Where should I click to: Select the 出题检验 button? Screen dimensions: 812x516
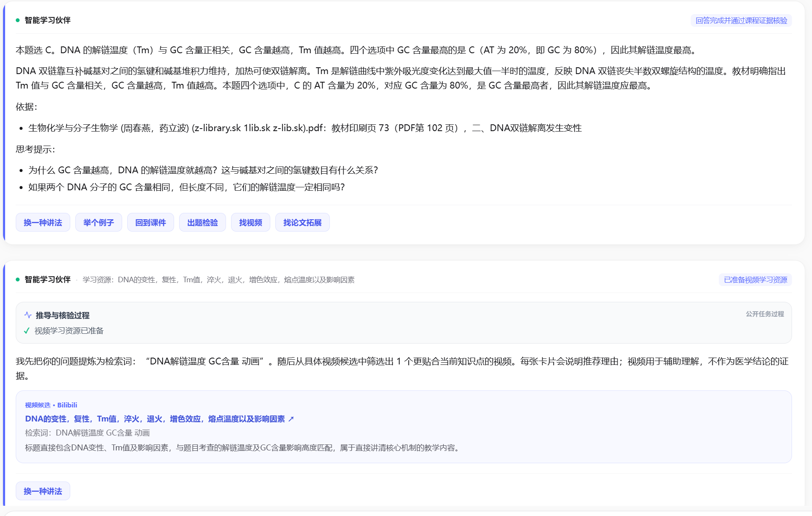(203, 222)
